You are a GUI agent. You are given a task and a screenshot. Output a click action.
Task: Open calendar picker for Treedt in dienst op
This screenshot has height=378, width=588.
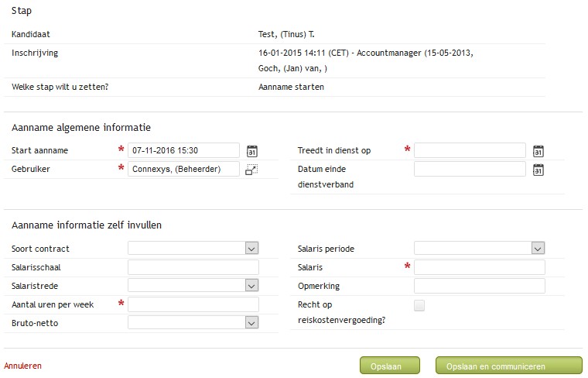538,151
